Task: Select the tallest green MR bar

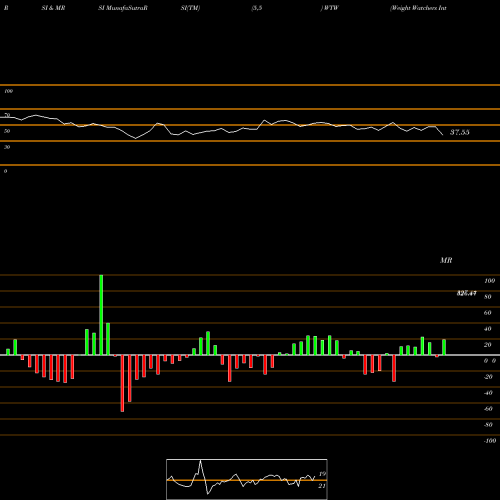Action: coord(101,315)
